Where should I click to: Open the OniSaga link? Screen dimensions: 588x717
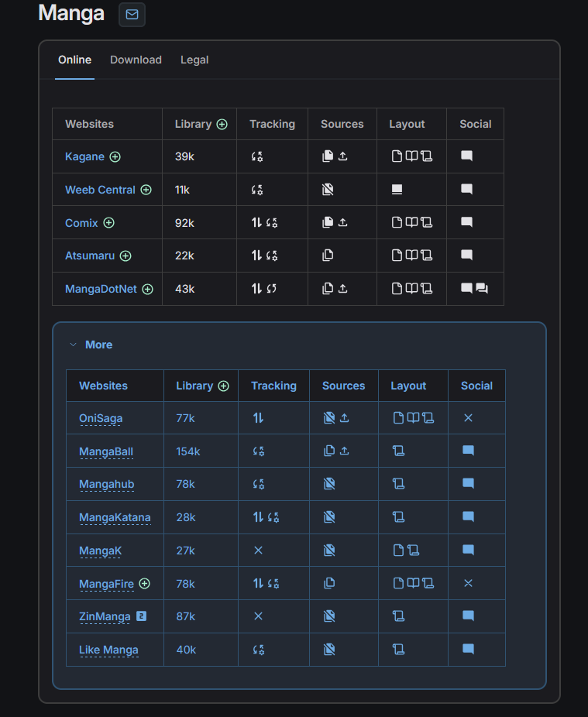click(101, 418)
